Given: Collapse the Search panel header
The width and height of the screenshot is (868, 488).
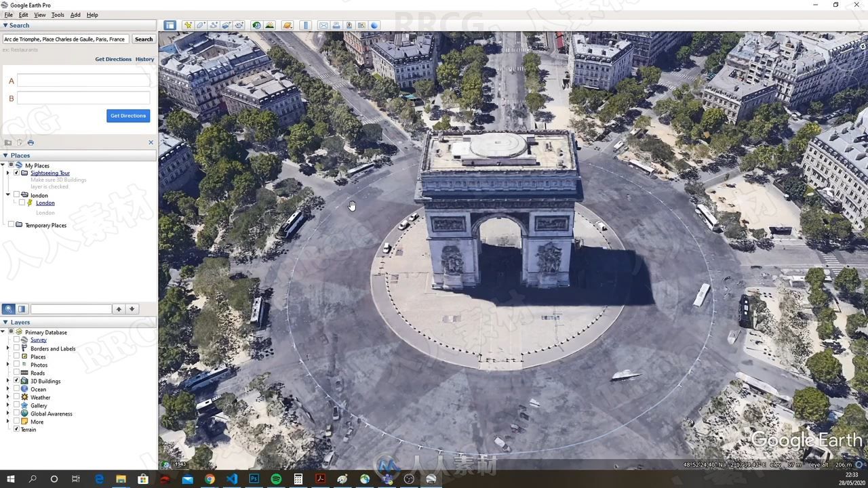Looking at the screenshot, I should tap(79, 25).
